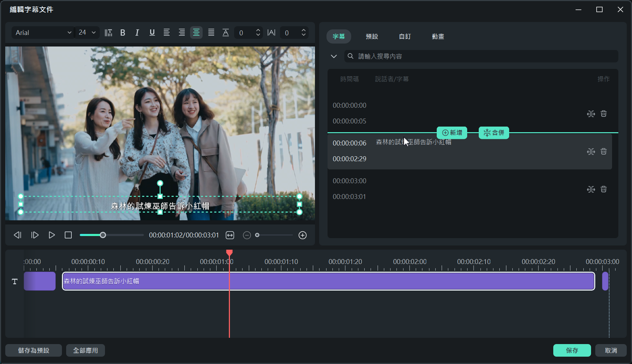The width and height of the screenshot is (632, 364).
Task: Increase the line height value stepper
Action: 258,30
